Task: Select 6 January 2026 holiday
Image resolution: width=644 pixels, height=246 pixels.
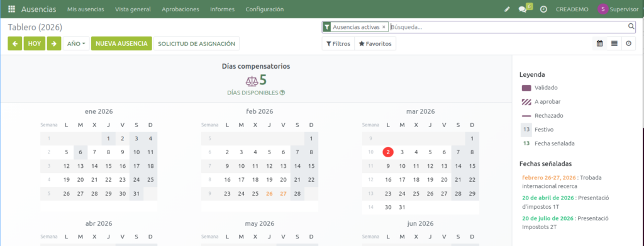Action: tap(80, 152)
